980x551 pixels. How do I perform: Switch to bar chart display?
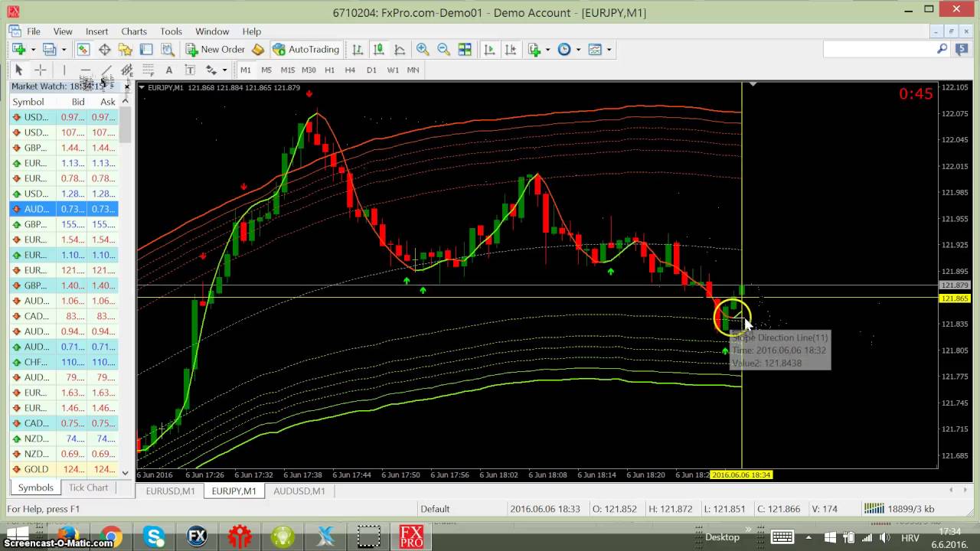point(358,49)
